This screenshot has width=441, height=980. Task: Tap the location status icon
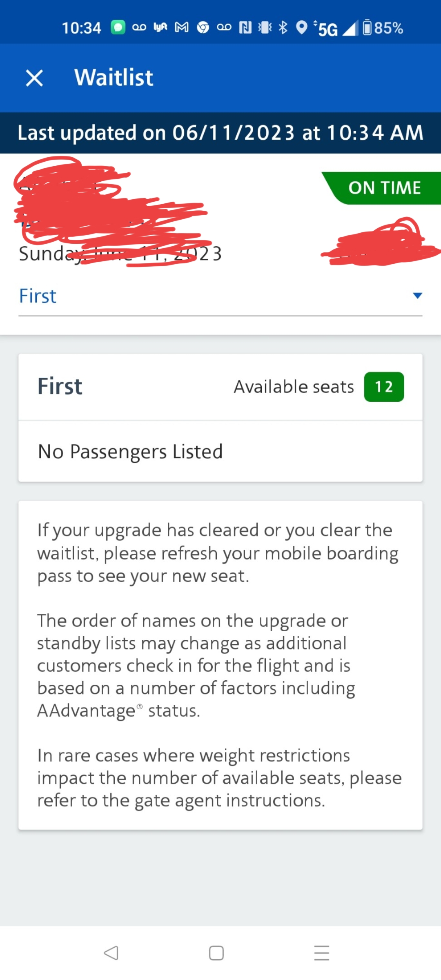[301, 27]
